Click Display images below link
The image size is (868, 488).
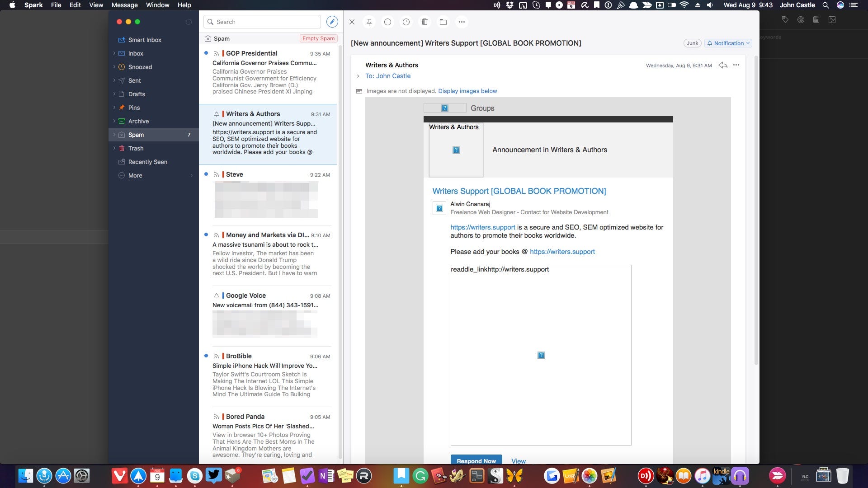pyautogui.click(x=467, y=91)
